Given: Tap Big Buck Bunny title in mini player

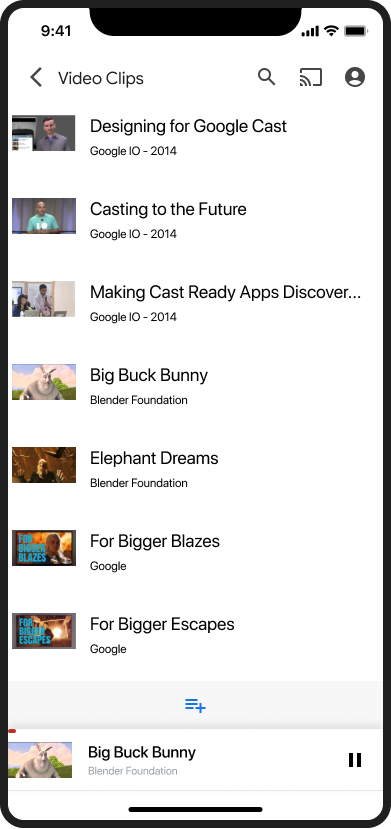Looking at the screenshot, I should (142, 752).
